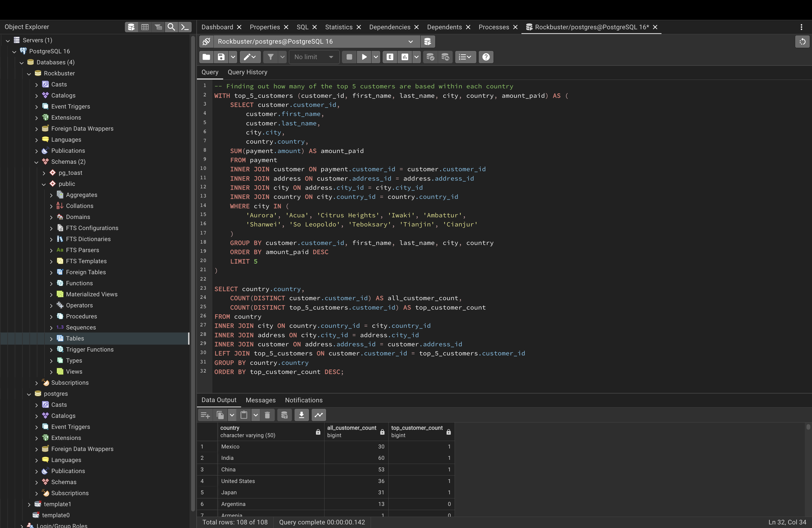This screenshot has height=528, width=812.
Task: Expand the Tables tree node
Action: pos(51,338)
